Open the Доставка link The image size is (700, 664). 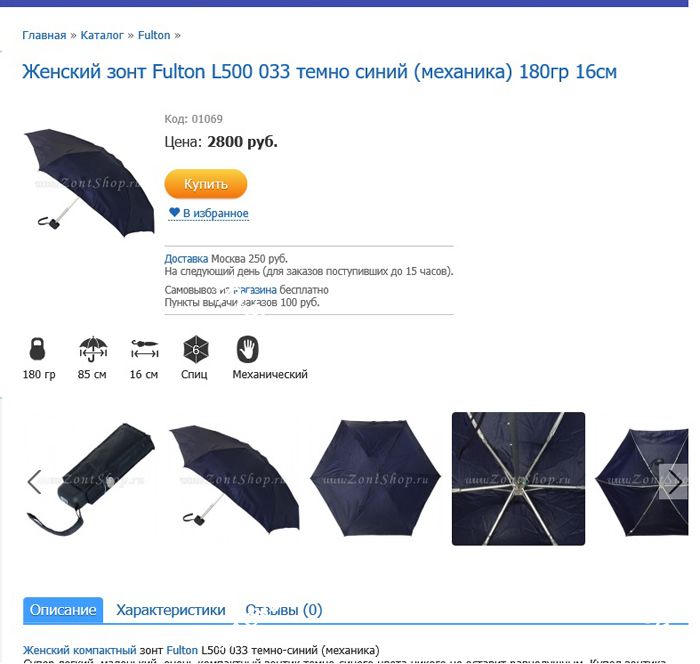point(186,259)
